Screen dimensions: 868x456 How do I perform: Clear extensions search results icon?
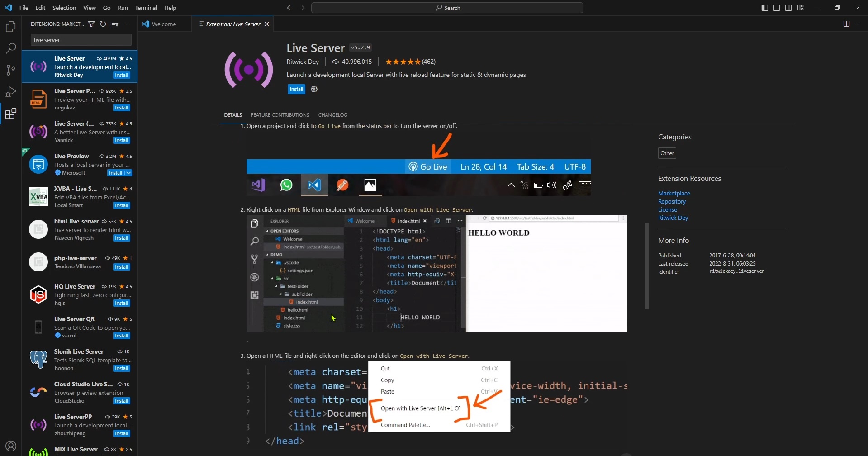coord(115,24)
